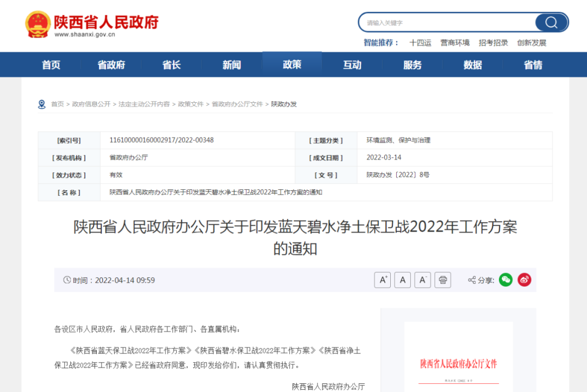Enlarge text with the A+ icon
The width and height of the screenshot is (587, 392).
click(x=382, y=279)
